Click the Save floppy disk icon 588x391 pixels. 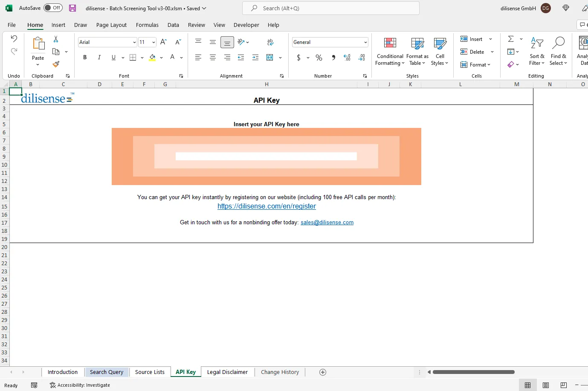pyautogui.click(x=72, y=8)
